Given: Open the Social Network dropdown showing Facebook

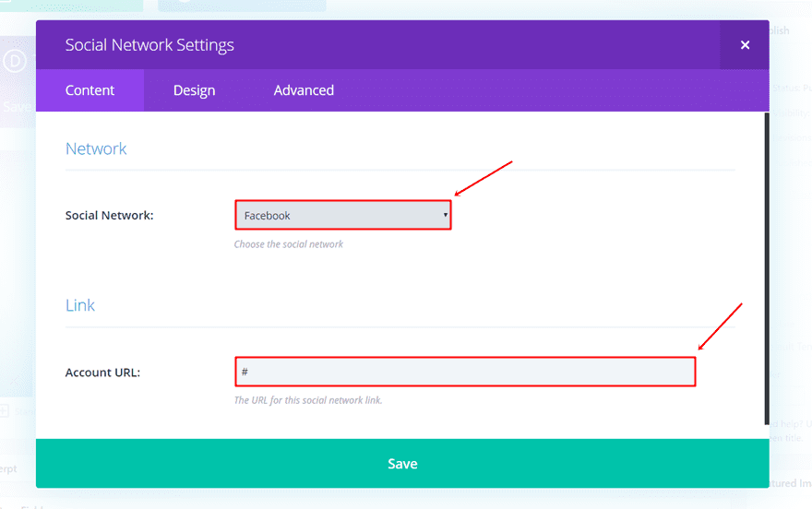Looking at the screenshot, I should click(x=341, y=216).
